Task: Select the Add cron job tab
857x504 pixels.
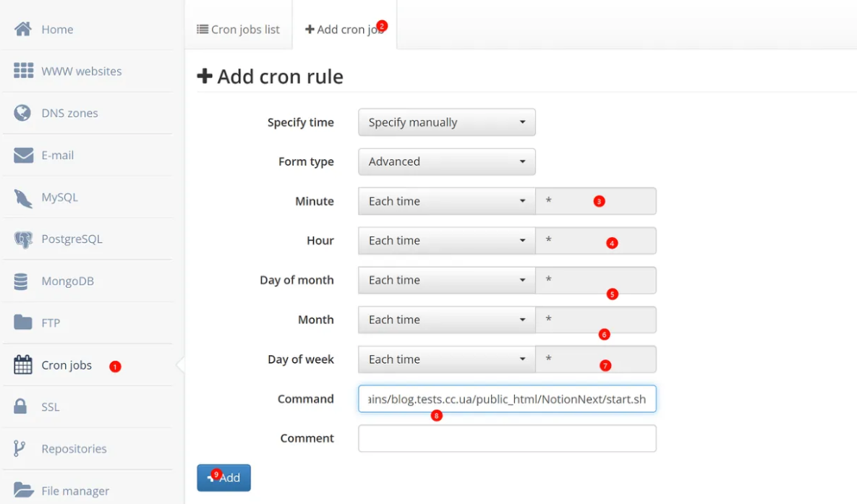Action: click(344, 30)
